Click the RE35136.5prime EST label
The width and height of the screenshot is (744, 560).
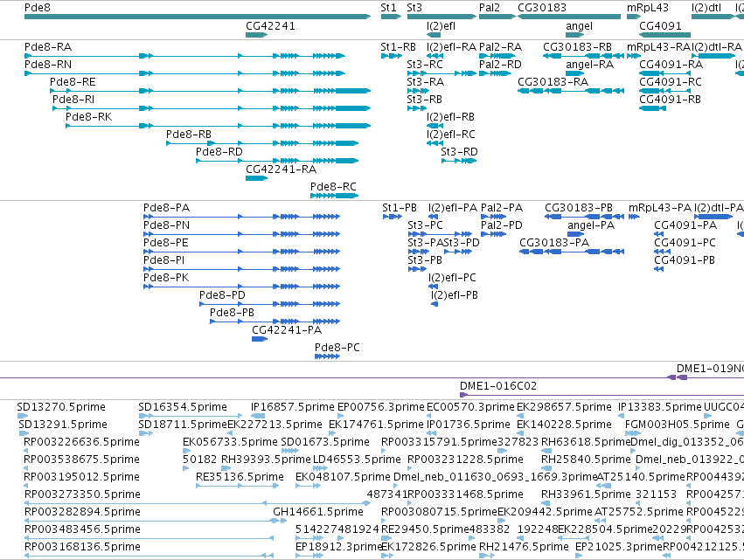[240, 476]
